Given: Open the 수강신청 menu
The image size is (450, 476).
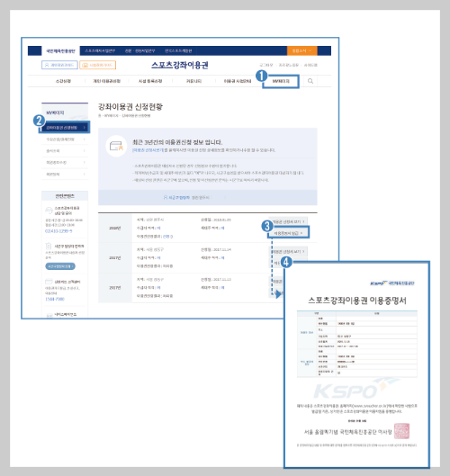Looking at the screenshot, I should [x=63, y=81].
